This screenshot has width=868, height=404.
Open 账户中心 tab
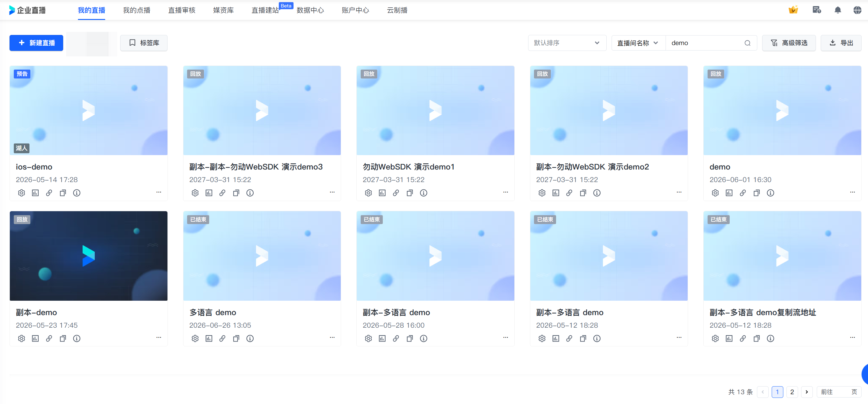tap(355, 10)
